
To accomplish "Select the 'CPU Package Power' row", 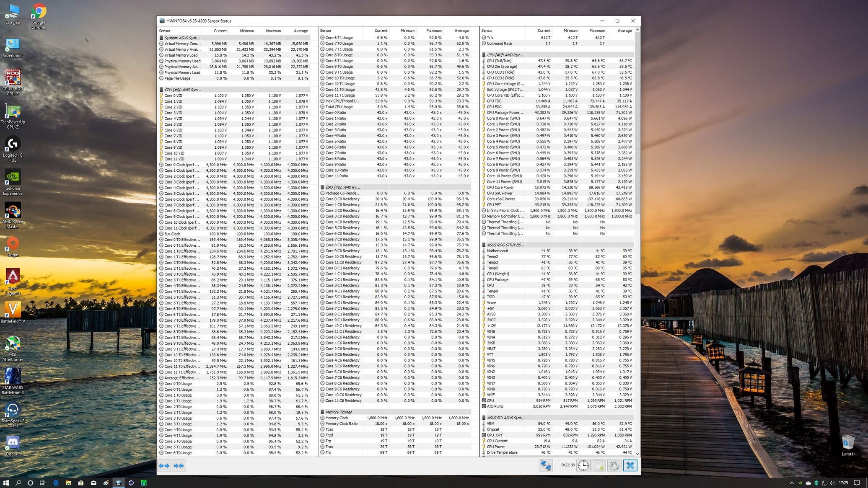I will 557,113.
